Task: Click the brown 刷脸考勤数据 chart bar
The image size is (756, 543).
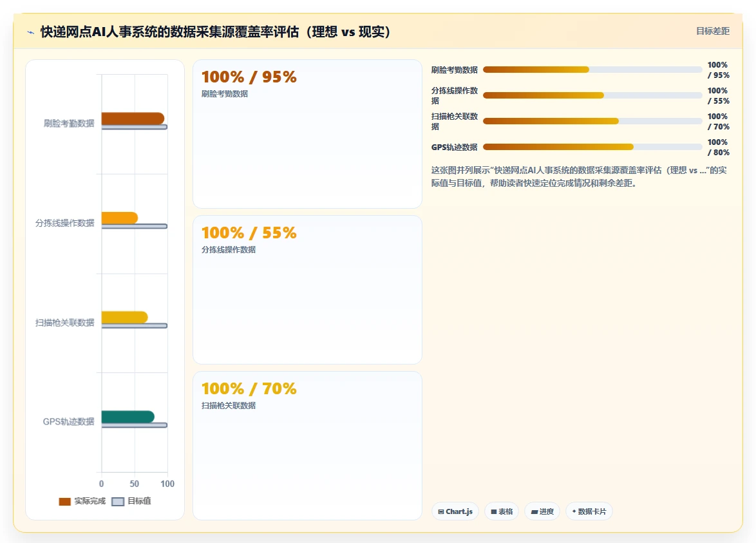Action: 133,119
